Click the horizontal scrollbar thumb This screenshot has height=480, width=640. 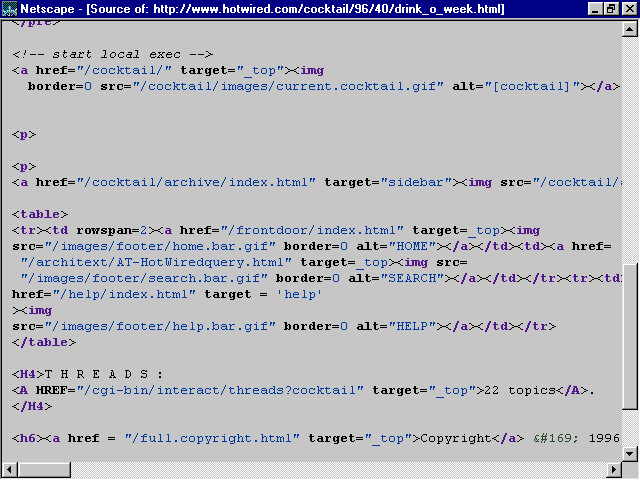click(x=36, y=470)
